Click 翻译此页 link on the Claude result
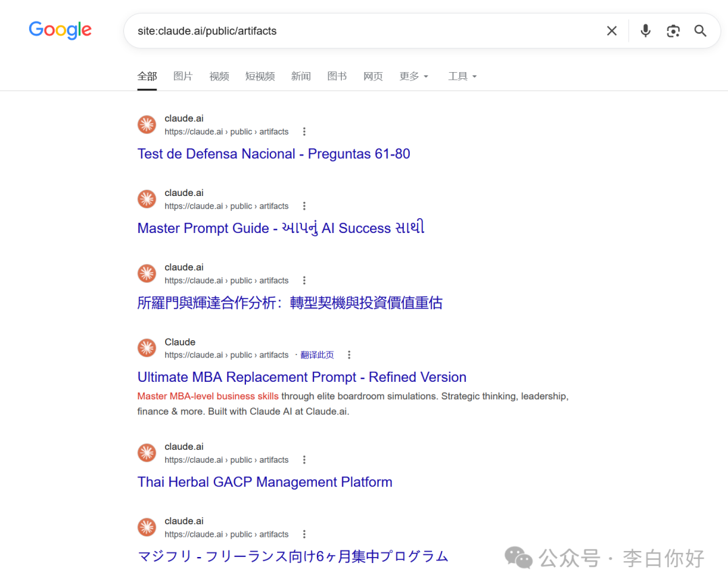Screen dimensions: 728x588 click(x=317, y=355)
